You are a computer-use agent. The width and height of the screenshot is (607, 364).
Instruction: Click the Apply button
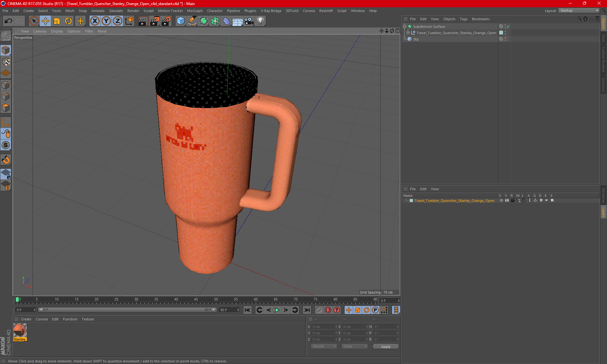click(386, 347)
